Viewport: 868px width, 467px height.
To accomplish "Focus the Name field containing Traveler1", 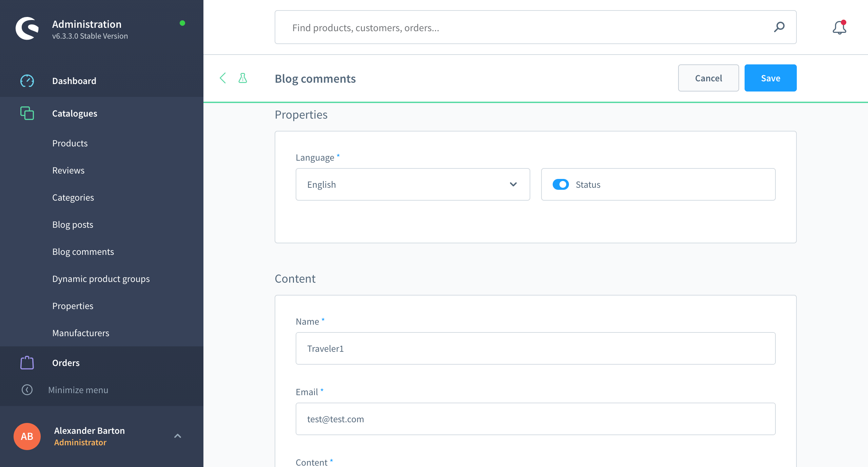I will [x=535, y=348].
